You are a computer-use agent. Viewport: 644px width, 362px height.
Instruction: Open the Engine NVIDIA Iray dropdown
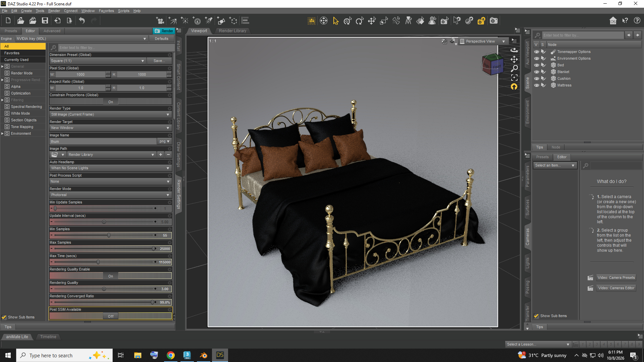82,39
